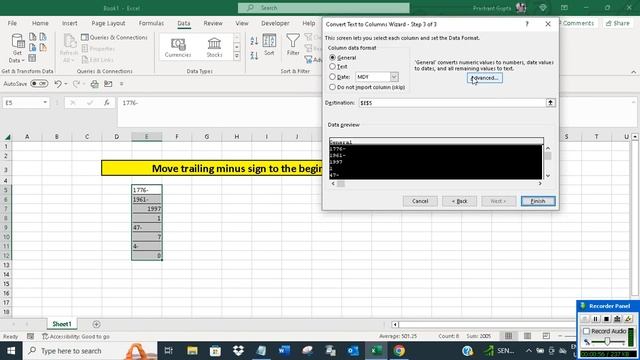
Task: Click the Advanced... button
Action: (x=484, y=78)
